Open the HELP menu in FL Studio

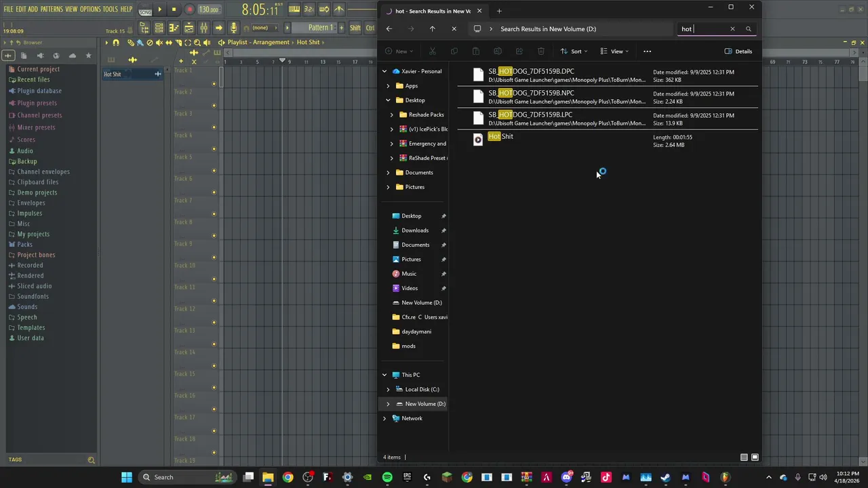[x=126, y=9]
